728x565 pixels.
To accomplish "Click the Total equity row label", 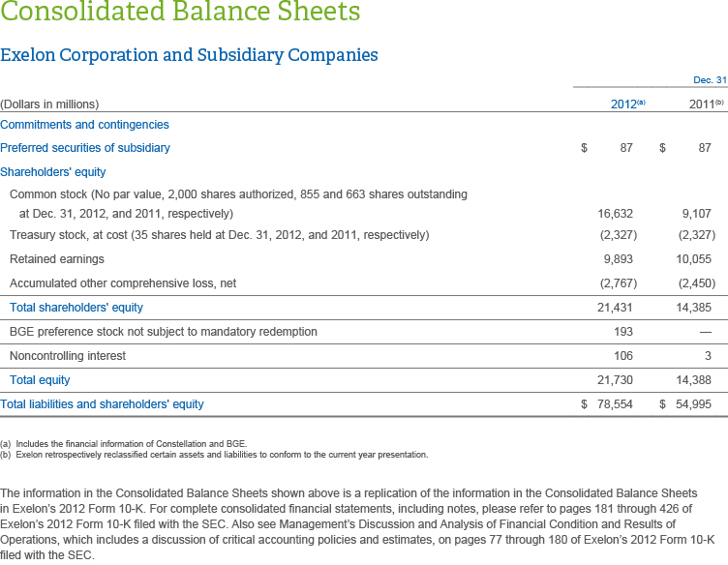I will coord(40,380).
